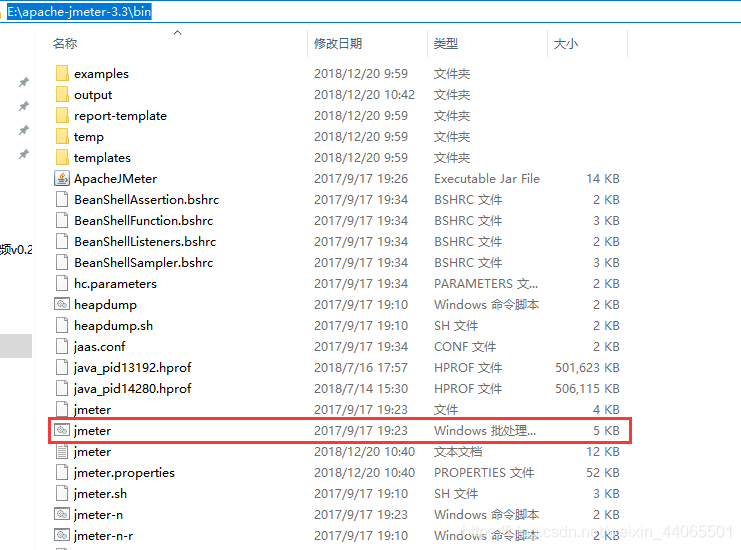Image resolution: width=741 pixels, height=550 pixels.
Task: Select the file name BeanShellListeners.bshrc
Action: click(x=145, y=241)
